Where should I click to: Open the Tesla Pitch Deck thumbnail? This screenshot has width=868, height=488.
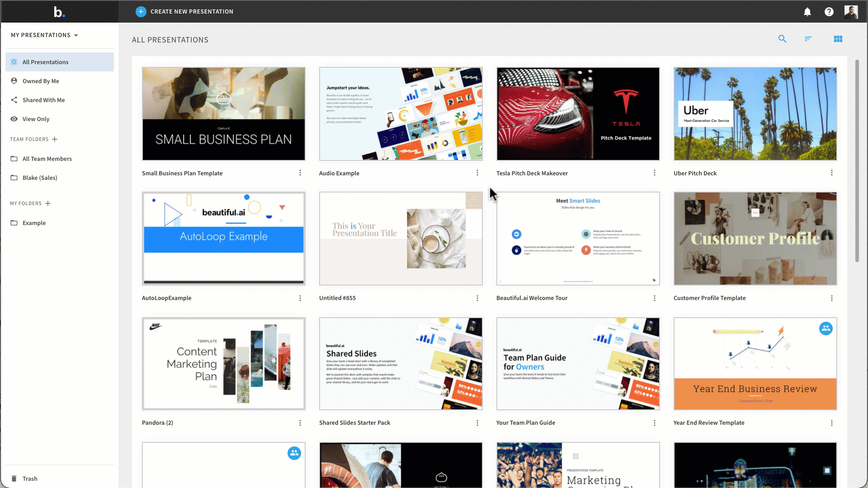tap(578, 114)
